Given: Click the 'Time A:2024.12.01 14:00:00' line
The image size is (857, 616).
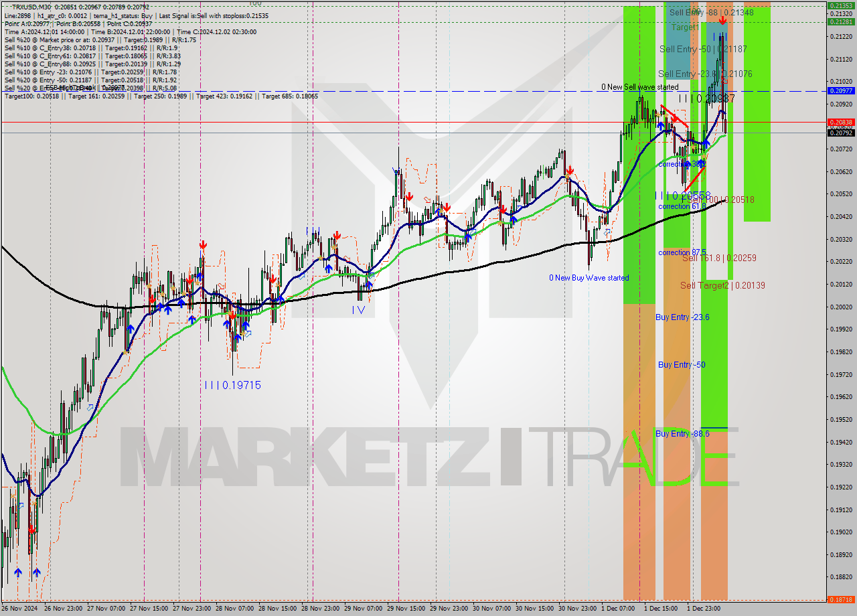Looking at the screenshot, I should tap(45, 31).
